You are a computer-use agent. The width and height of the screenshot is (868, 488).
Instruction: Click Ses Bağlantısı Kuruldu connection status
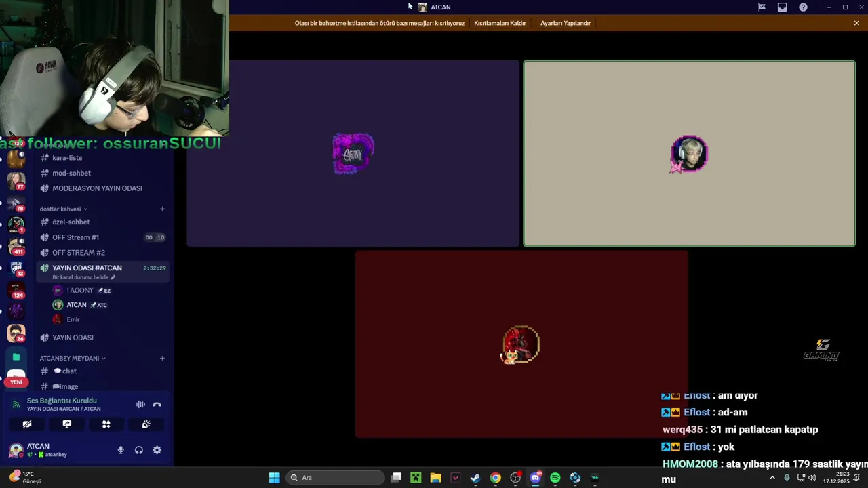coord(61,401)
